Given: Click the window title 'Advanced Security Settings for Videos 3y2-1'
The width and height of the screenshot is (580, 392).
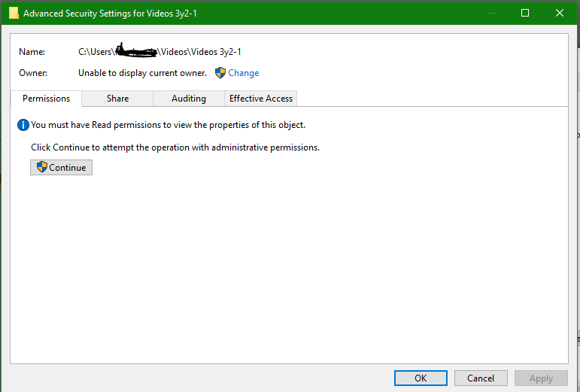Looking at the screenshot, I should [110, 14].
